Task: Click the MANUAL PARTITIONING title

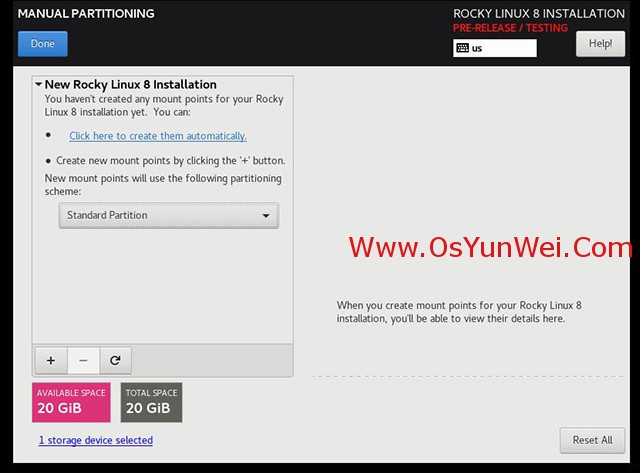Action: pos(86,13)
